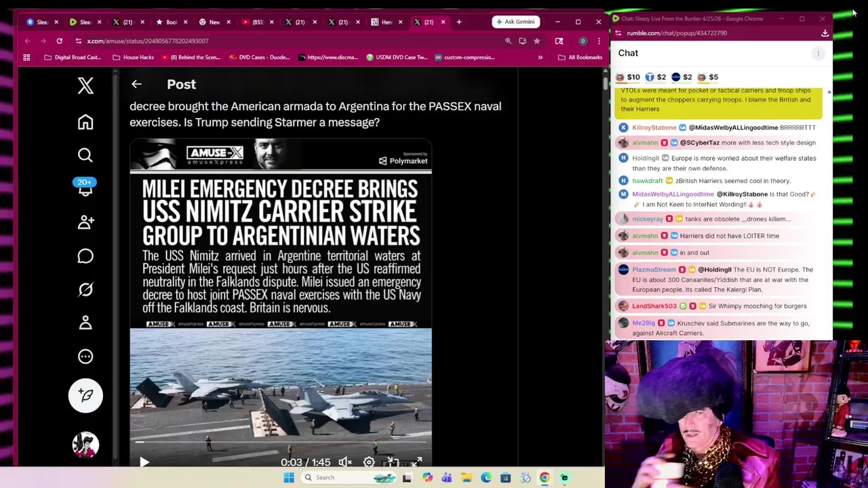Open the Follow people icon in X sidebar
The image size is (868, 488).
click(85, 222)
